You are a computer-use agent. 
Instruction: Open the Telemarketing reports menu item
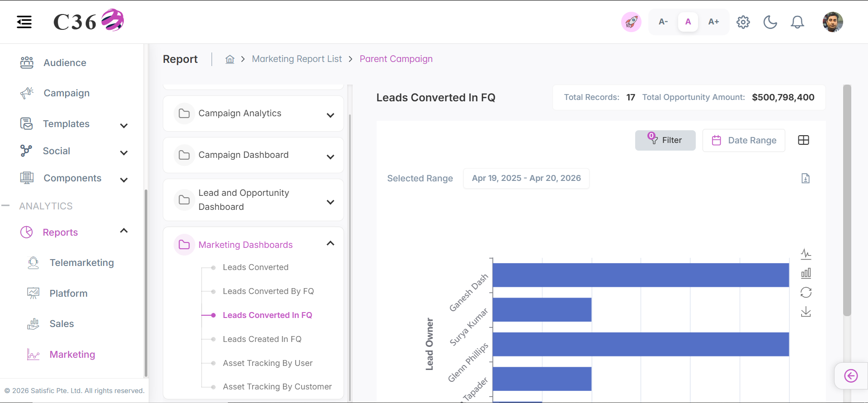[81, 263]
